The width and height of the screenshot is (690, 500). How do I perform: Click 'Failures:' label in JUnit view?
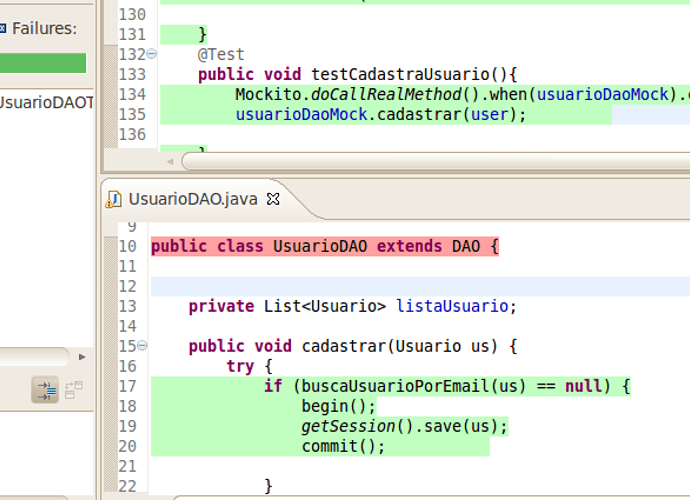click(x=44, y=29)
